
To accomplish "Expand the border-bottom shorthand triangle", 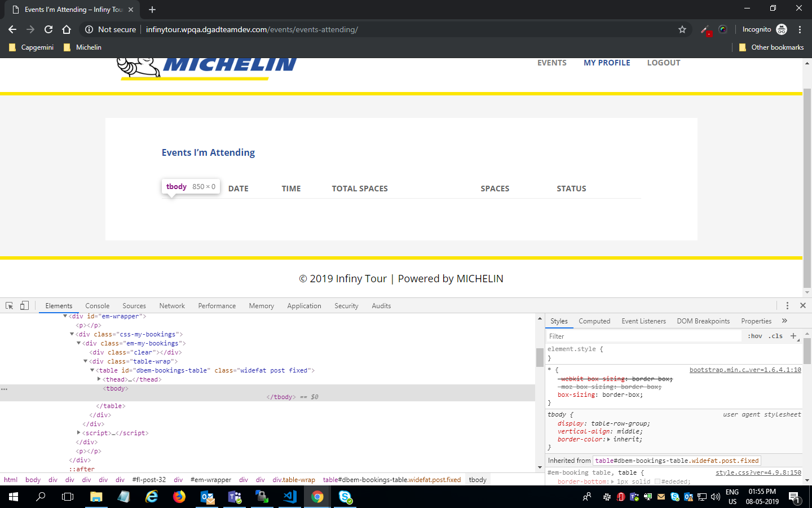I will coord(612,481).
